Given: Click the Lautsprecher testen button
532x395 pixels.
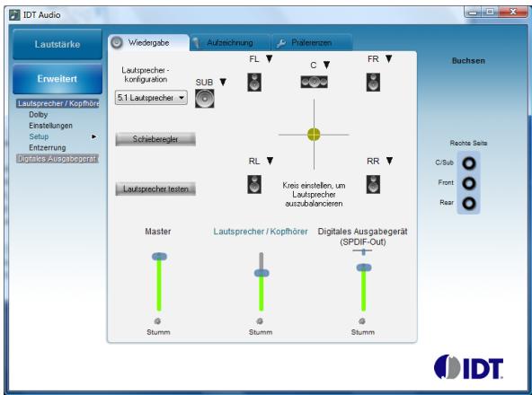Looking at the screenshot, I should [155, 189].
